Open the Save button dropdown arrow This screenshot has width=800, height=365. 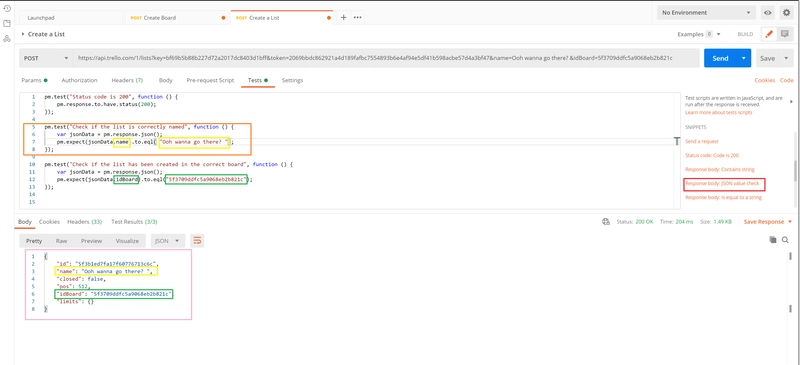(x=786, y=58)
